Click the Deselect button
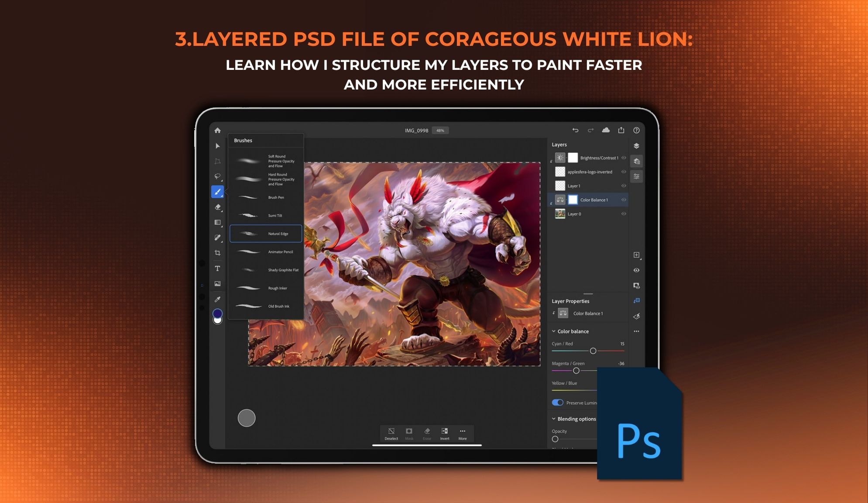The width and height of the screenshot is (868, 503). point(391,434)
